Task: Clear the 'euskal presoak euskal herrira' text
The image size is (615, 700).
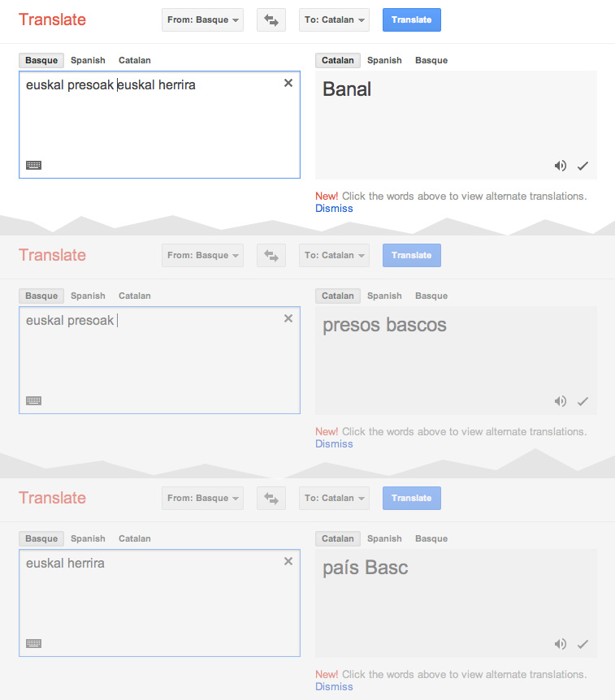Action: coord(288,83)
